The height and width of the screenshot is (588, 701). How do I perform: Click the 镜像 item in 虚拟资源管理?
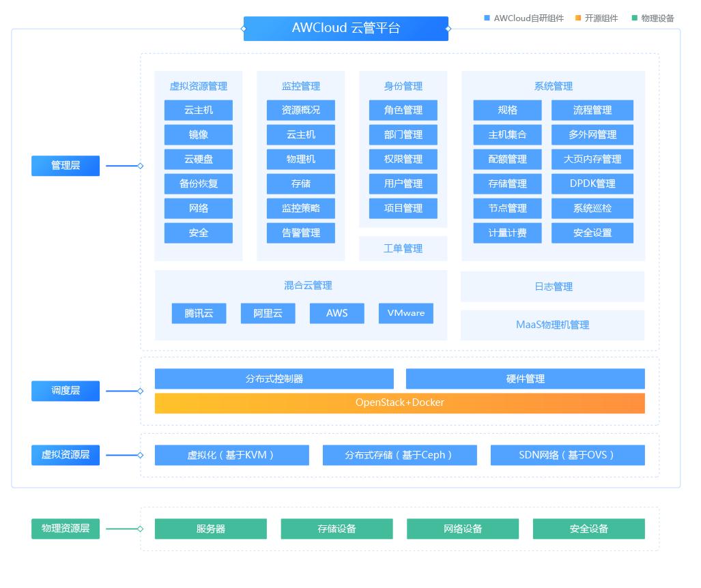pyautogui.click(x=198, y=134)
